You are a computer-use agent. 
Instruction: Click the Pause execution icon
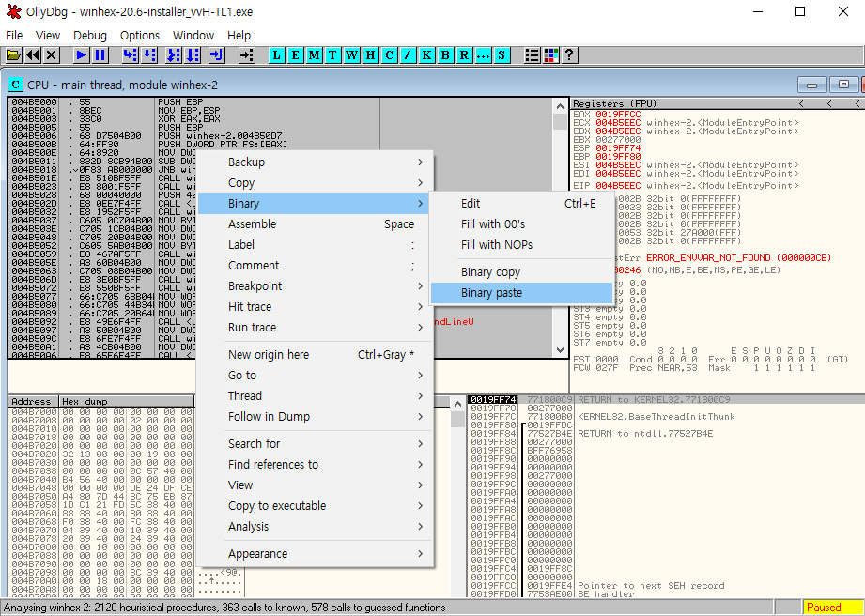pos(100,55)
